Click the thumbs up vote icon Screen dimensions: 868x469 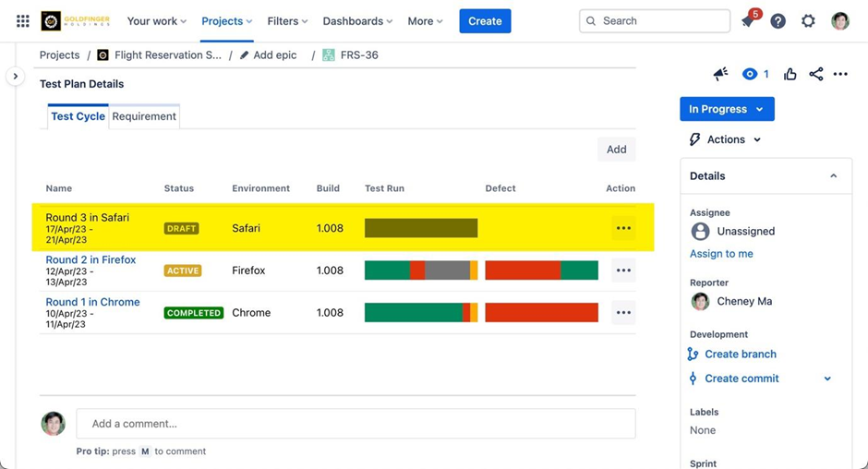pyautogui.click(x=790, y=74)
